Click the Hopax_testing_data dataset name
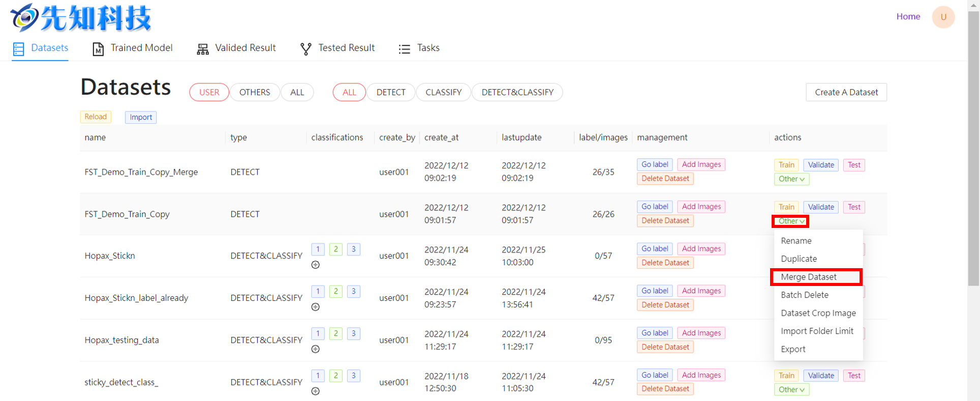 click(121, 340)
